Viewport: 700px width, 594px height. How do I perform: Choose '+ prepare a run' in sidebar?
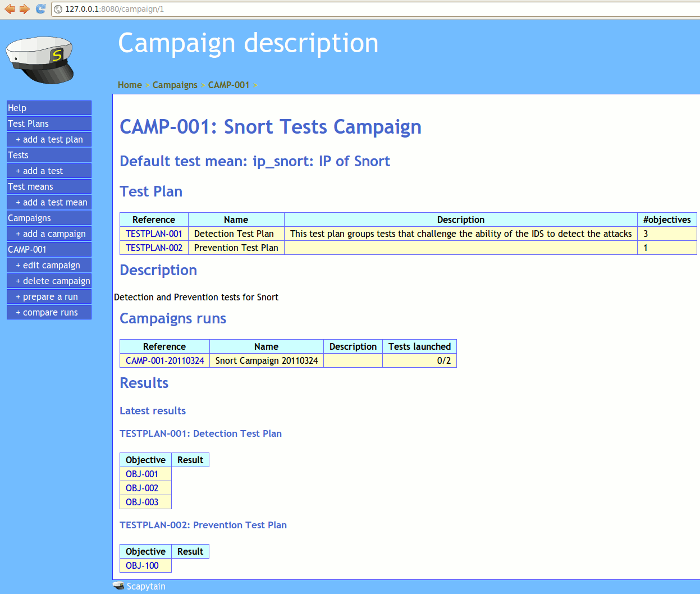47,296
